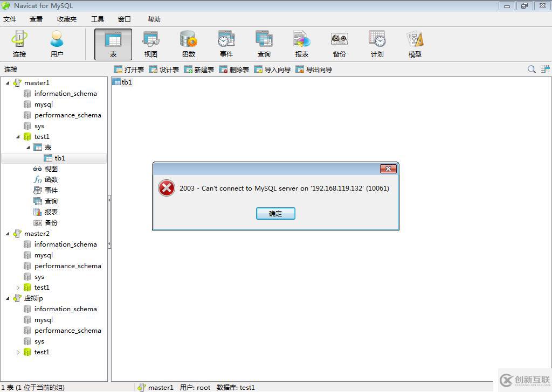Viewport: 552px width, 392px height.
Task: Expand the test1 database under 虚拟ip
Action: [18, 352]
